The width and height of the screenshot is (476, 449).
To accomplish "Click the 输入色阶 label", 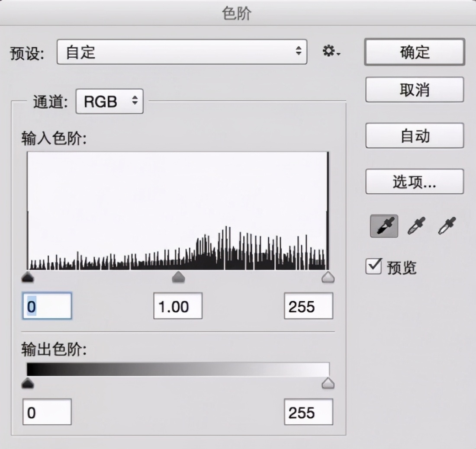I will 54,139.
